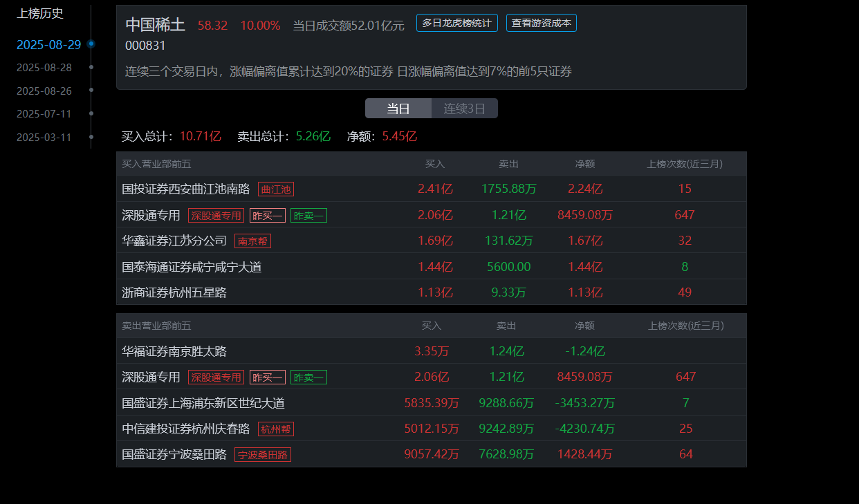The image size is (859, 504).
Task: Click 卖出营业部前五 header
Action: tap(156, 326)
